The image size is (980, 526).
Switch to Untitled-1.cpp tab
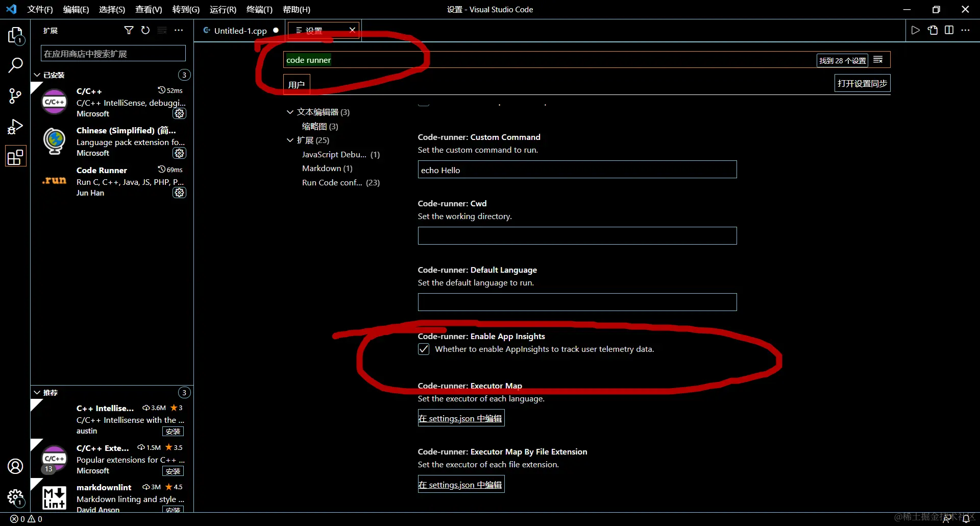[240, 31]
